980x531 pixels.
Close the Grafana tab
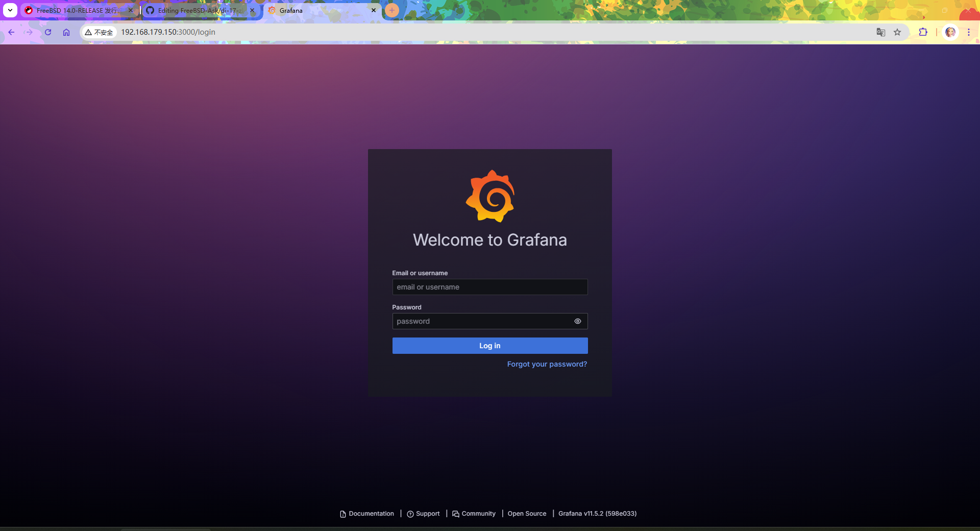[x=374, y=10]
